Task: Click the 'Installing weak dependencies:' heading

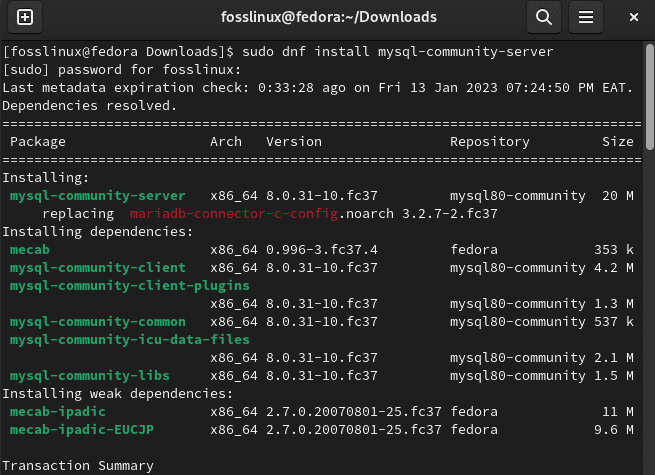Action: tap(118, 394)
